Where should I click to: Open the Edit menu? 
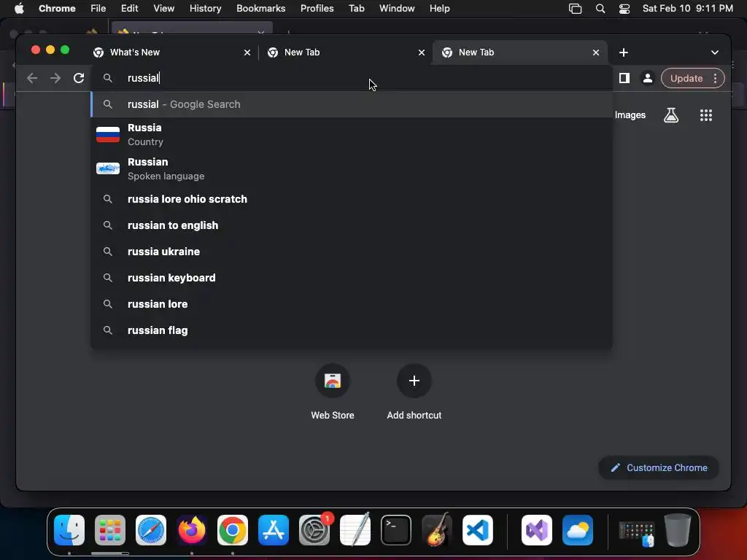(129, 9)
